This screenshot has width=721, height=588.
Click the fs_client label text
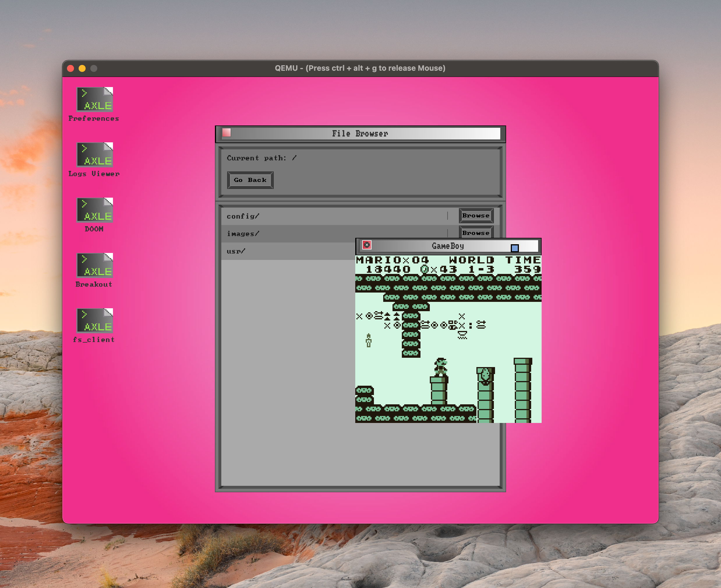coord(94,339)
